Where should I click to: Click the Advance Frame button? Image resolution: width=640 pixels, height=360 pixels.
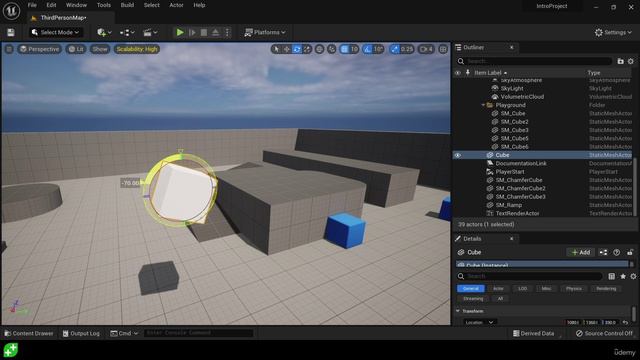pos(192,32)
